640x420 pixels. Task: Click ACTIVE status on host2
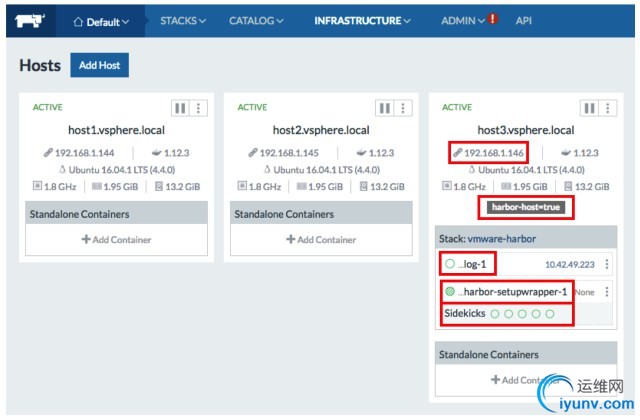(252, 107)
